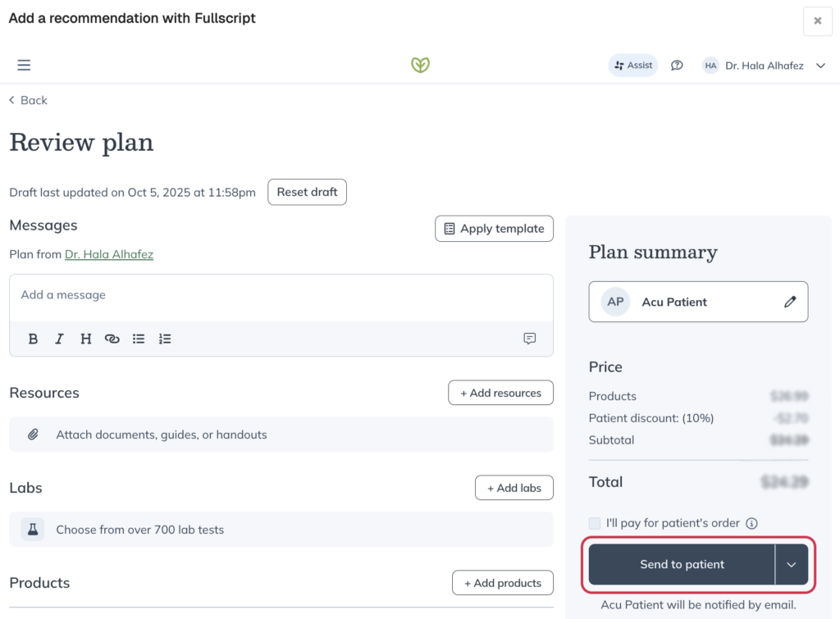Open the comment snippet icon in the editor toolbar
This screenshot has width=840, height=619.
529,339
